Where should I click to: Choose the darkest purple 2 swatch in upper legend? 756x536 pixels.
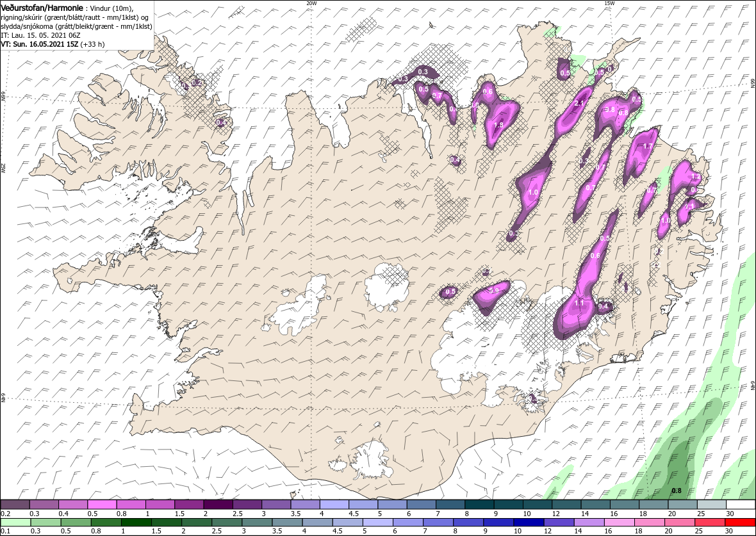[x=218, y=504]
